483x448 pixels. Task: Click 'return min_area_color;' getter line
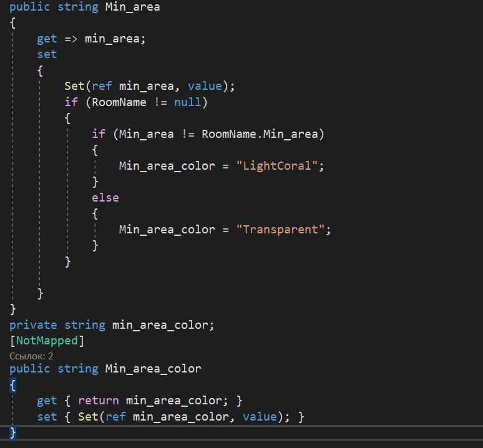(x=153, y=401)
